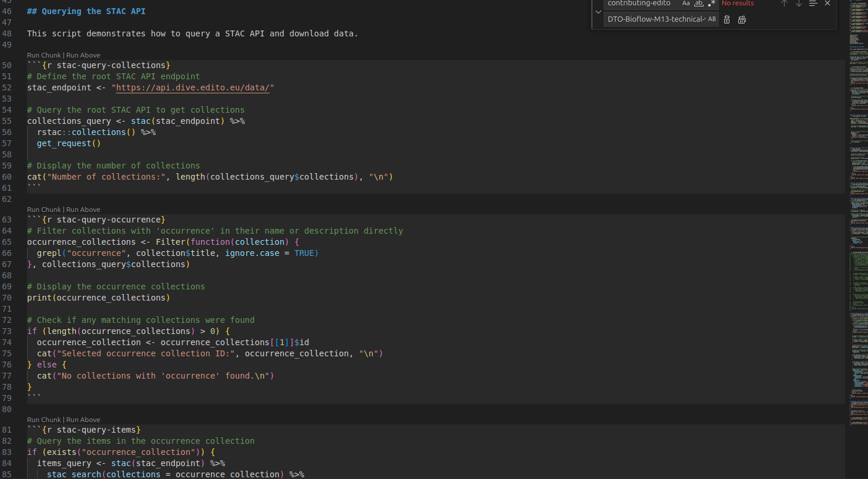Enable Match Case in the find widget

[685, 4]
